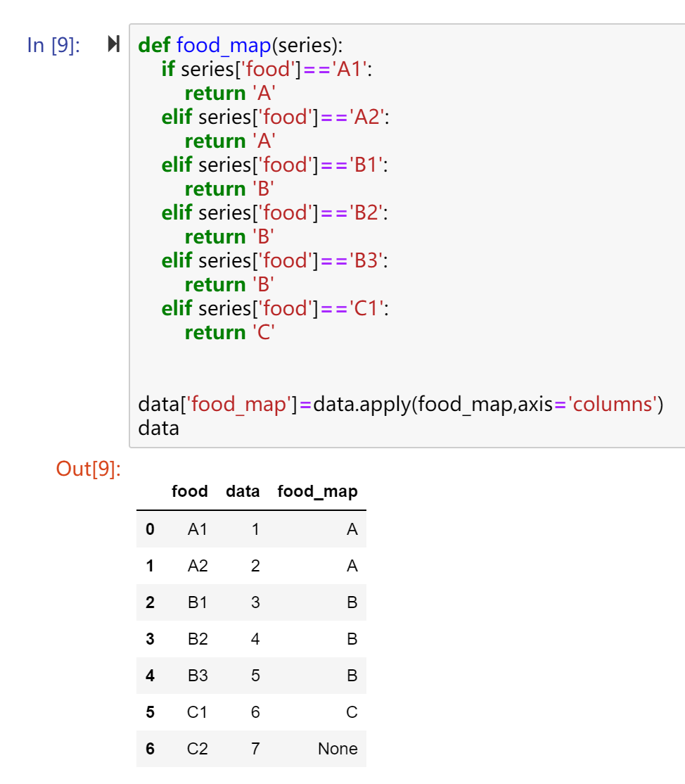Click row index 0 in the table

150,529
